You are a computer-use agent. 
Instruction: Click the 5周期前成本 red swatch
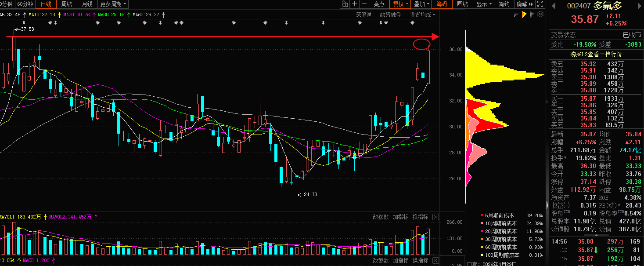tap(482, 215)
